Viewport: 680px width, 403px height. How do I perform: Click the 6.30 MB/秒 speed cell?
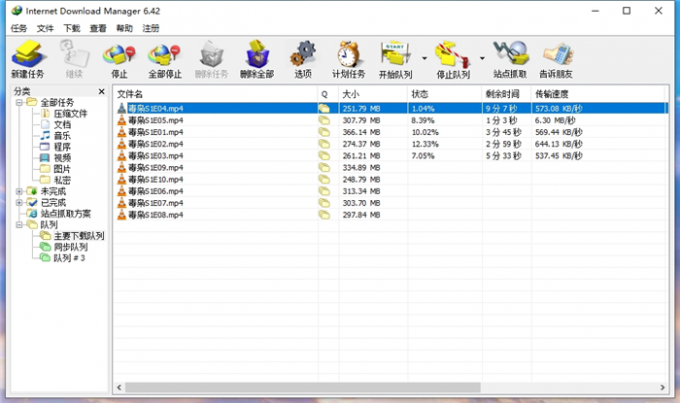point(555,120)
